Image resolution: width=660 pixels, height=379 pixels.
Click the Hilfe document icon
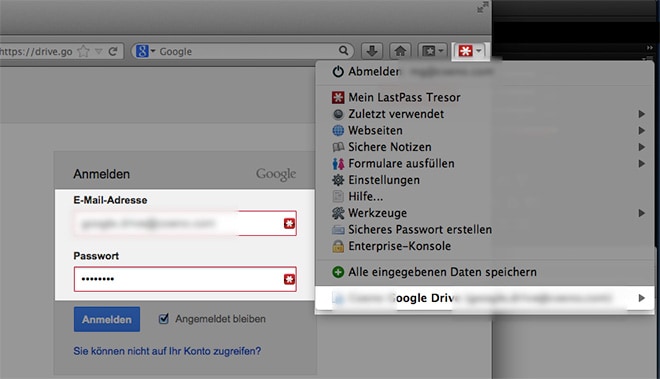click(338, 196)
